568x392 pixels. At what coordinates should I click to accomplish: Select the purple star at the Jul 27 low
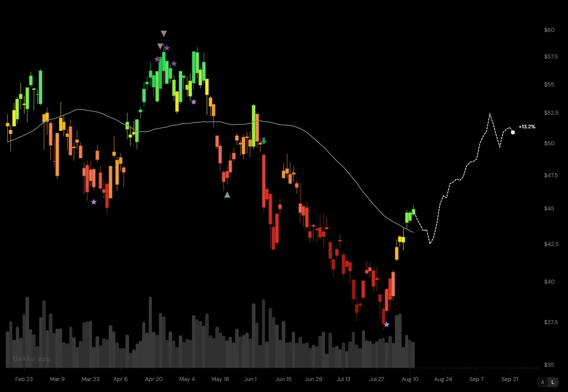click(x=386, y=325)
